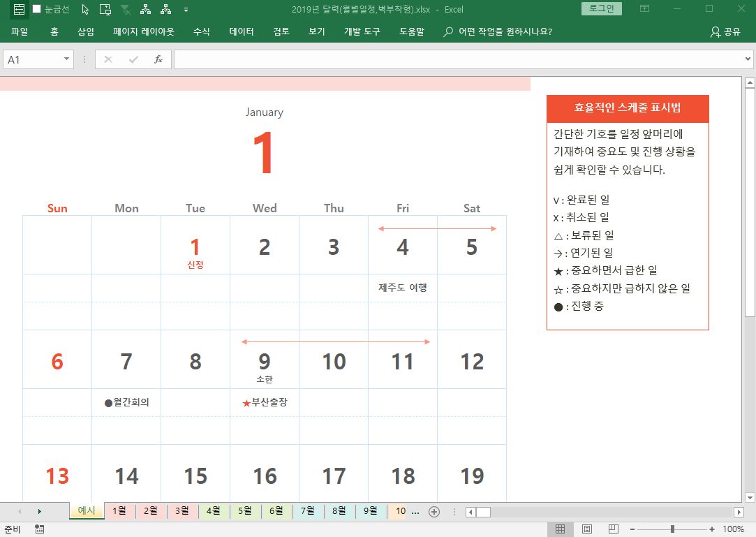Switch to Normal view icon in status bar
Viewport: 756px width, 537px height.
pos(561,529)
